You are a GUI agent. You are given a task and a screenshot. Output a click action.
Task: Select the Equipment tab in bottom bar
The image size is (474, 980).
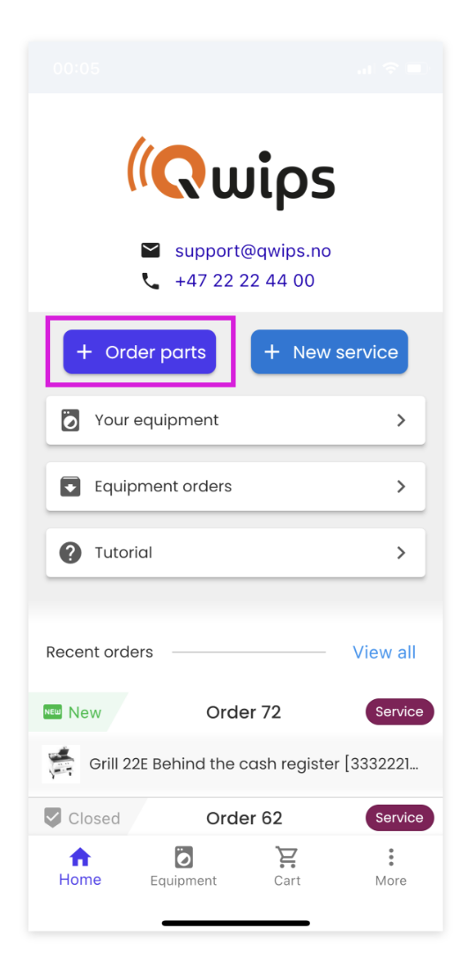pos(183,867)
